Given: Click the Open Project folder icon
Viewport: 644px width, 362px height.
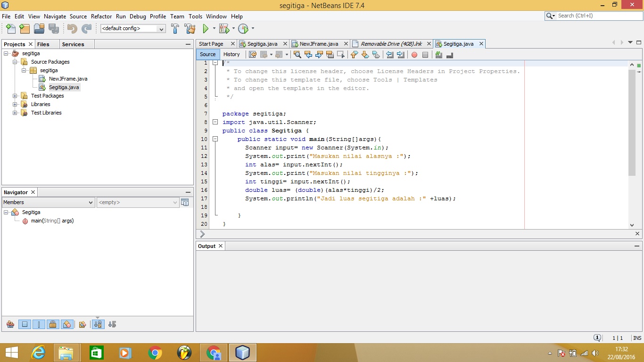Looking at the screenshot, I should click(39, 29).
